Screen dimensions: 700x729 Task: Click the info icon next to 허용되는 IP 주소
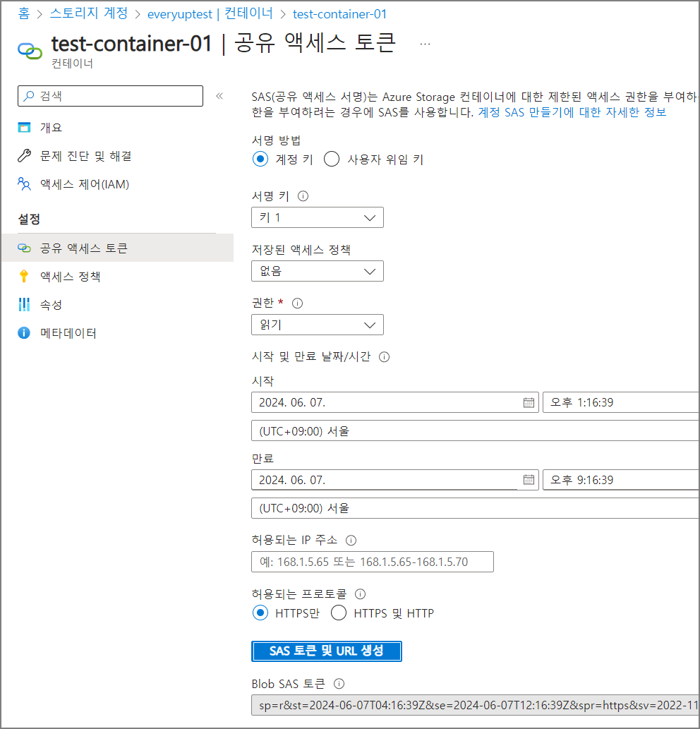[351, 541]
